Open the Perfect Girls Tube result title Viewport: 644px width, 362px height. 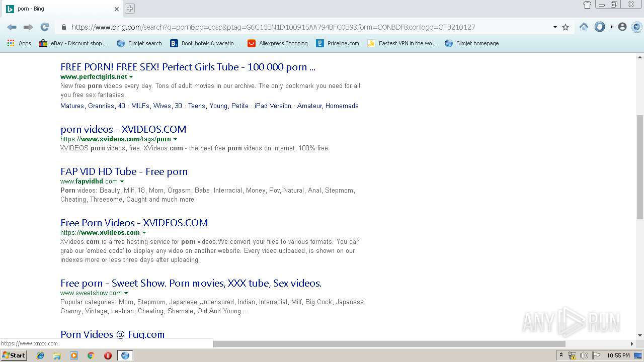point(188,67)
